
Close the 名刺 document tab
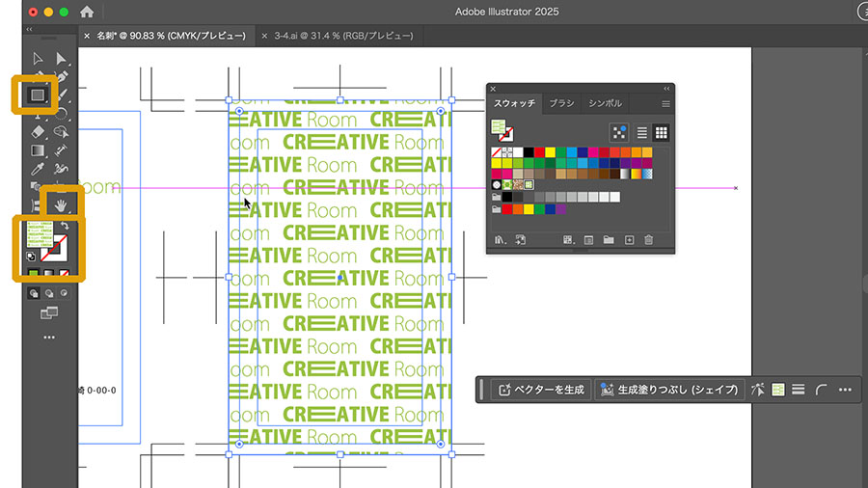point(87,36)
